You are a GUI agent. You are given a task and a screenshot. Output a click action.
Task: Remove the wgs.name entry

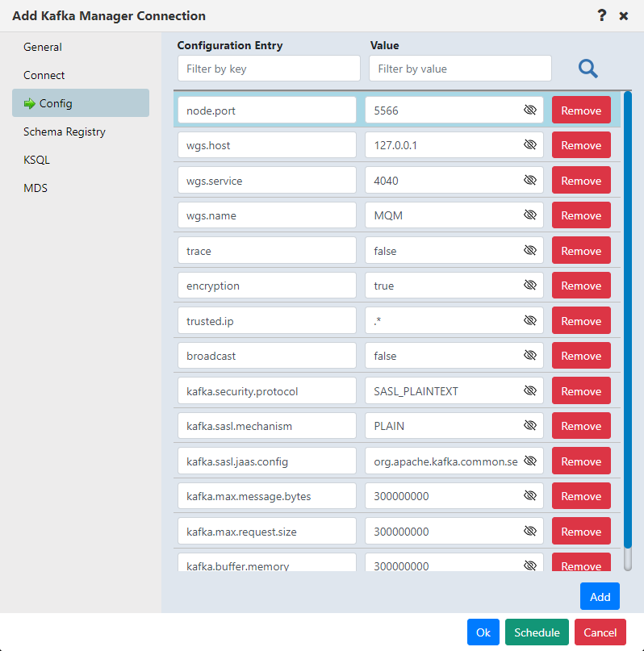pos(581,215)
